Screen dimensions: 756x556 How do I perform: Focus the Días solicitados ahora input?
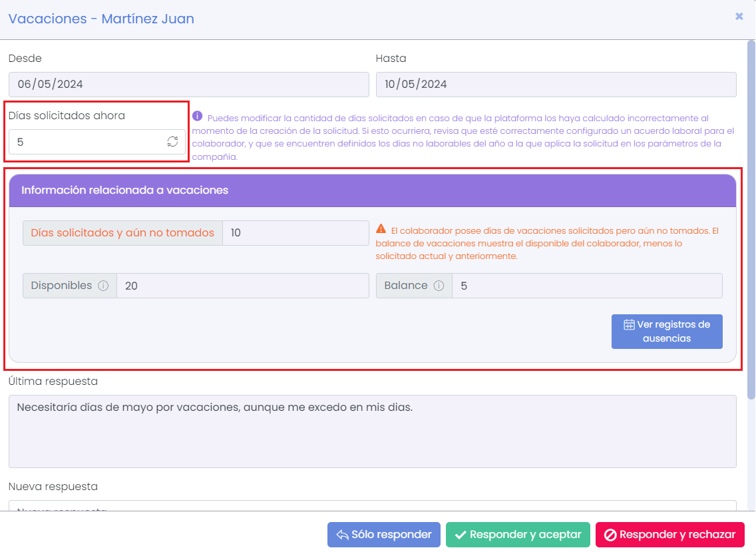(87, 142)
